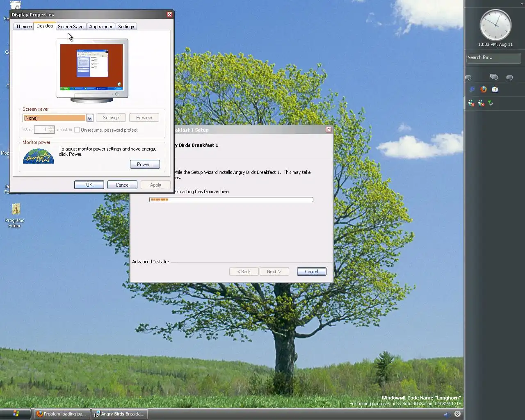Click Cancel in Display Properties
Screen dimensions: 525x420
122,185
